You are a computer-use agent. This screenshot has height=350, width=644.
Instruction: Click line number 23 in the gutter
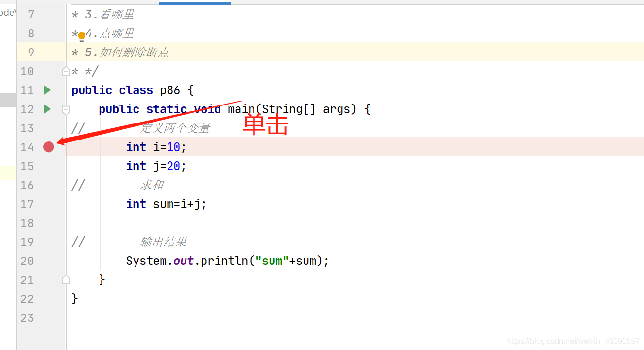pyautogui.click(x=27, y=318)
